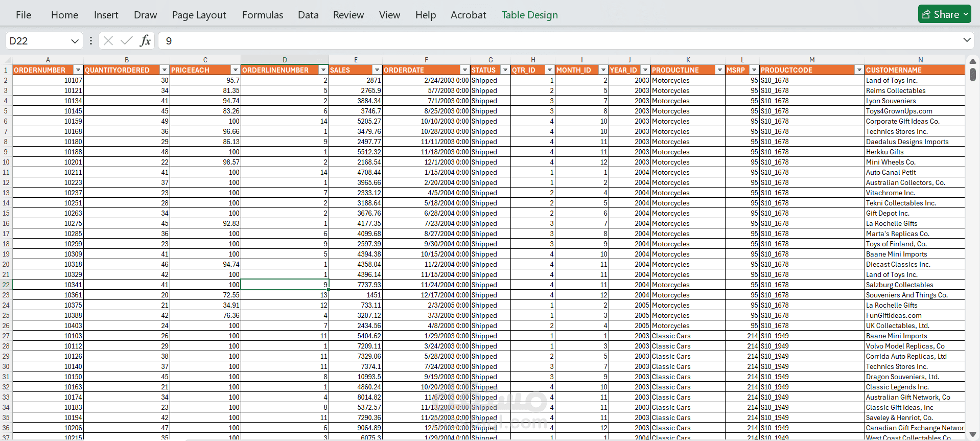
Task: Select column K header
Action: (688, 60)
